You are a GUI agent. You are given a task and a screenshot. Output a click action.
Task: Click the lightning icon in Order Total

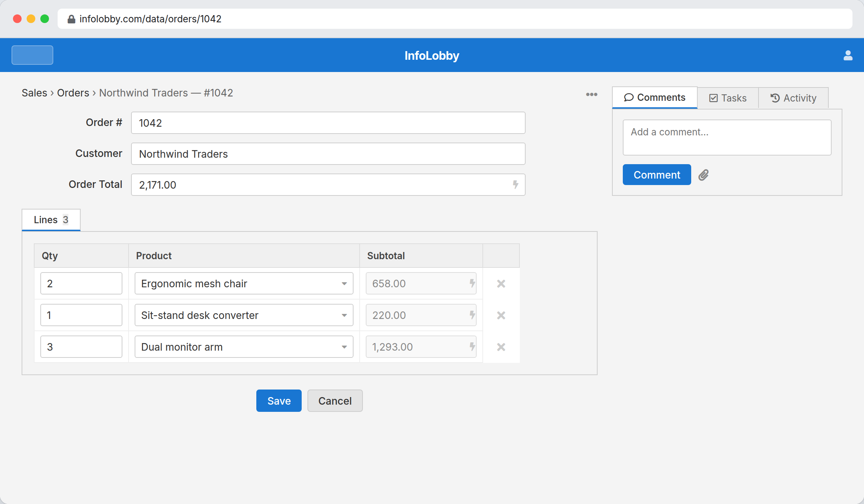point(516,185)
